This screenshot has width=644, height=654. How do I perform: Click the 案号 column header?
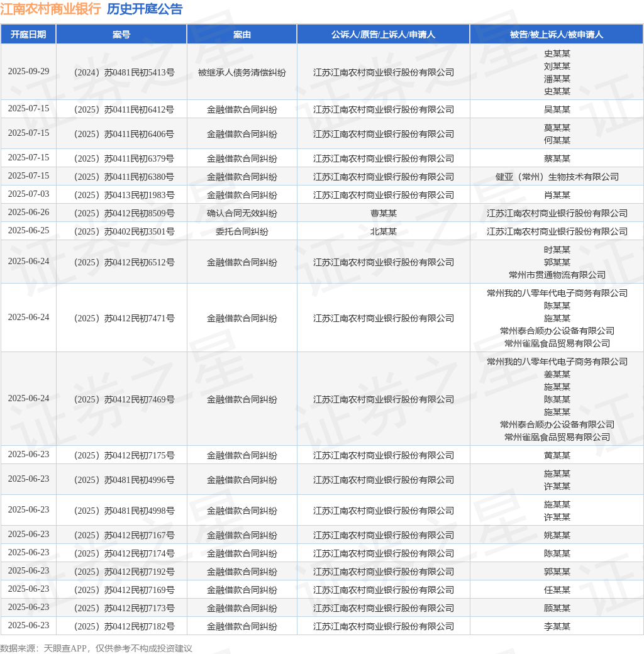point(121,34)
